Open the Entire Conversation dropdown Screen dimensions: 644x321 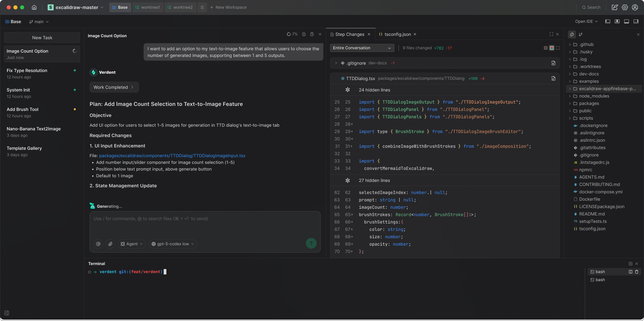pos(362,48)
